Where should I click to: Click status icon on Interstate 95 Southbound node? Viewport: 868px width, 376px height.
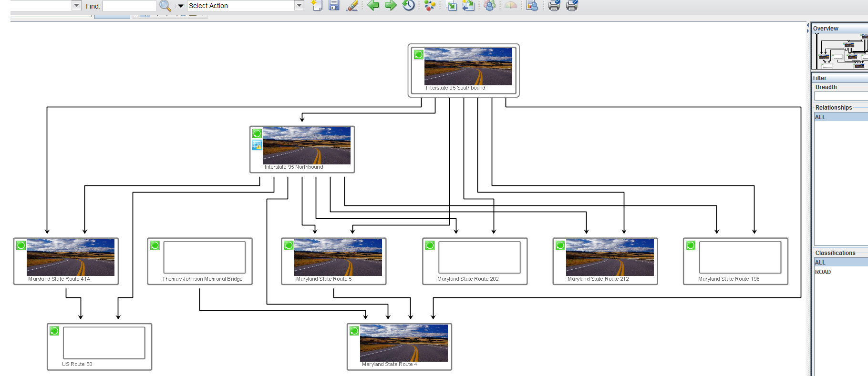coord(418,55)
